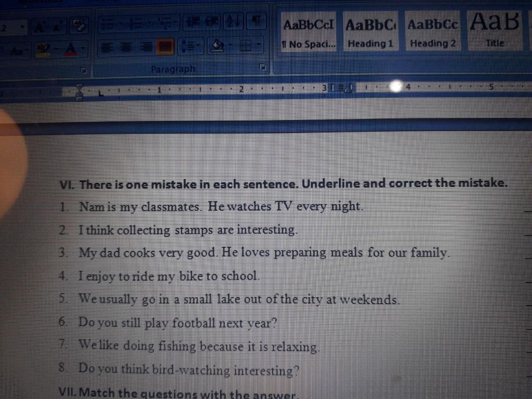532x399 pixels.
Task: Click the Line Spacing icon
Action: tap(187, 46)
